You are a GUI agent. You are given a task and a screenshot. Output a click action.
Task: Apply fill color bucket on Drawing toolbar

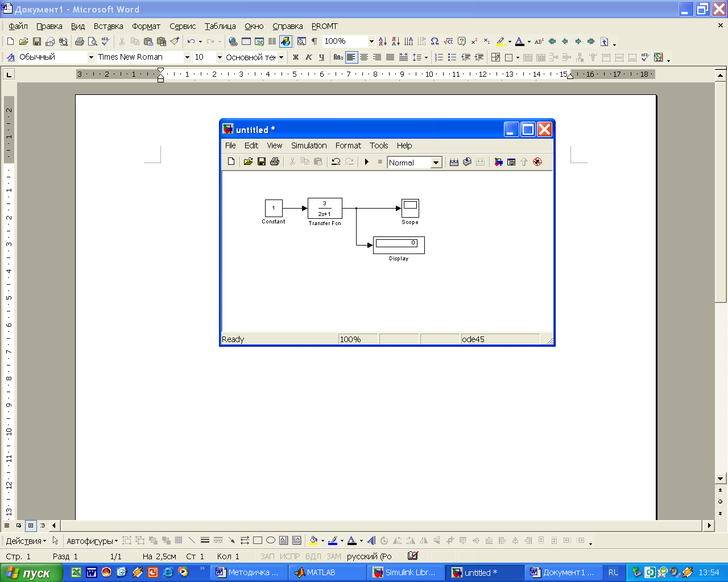click(x=313, y=541)
